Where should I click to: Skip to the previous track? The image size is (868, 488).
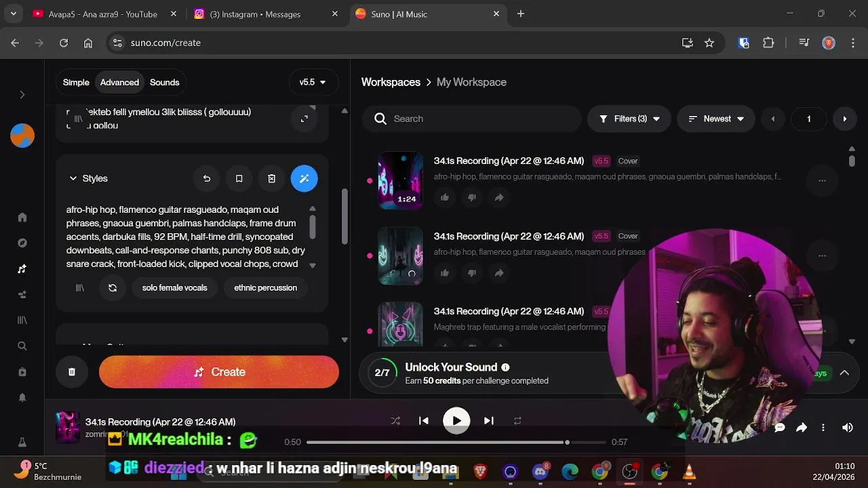[424, 421]
